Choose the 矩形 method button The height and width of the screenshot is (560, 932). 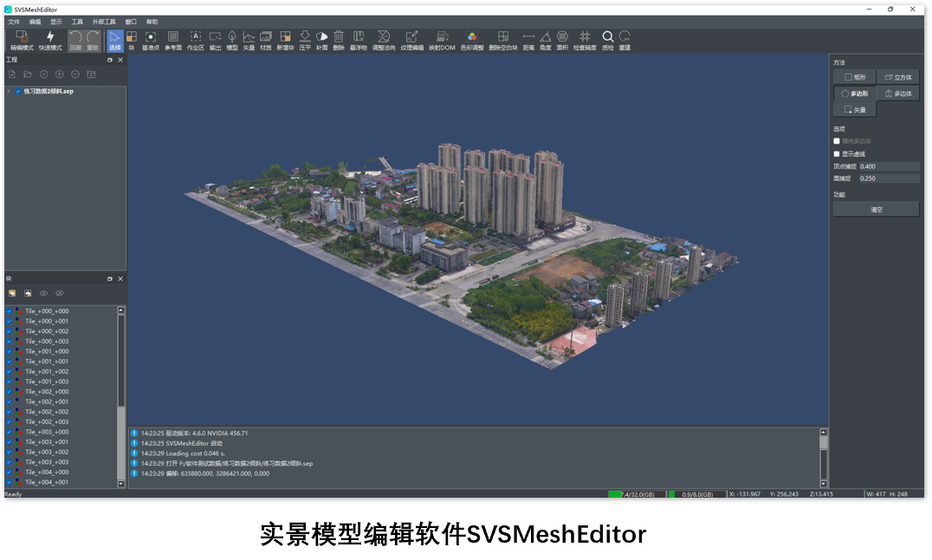tap(854, 77)
